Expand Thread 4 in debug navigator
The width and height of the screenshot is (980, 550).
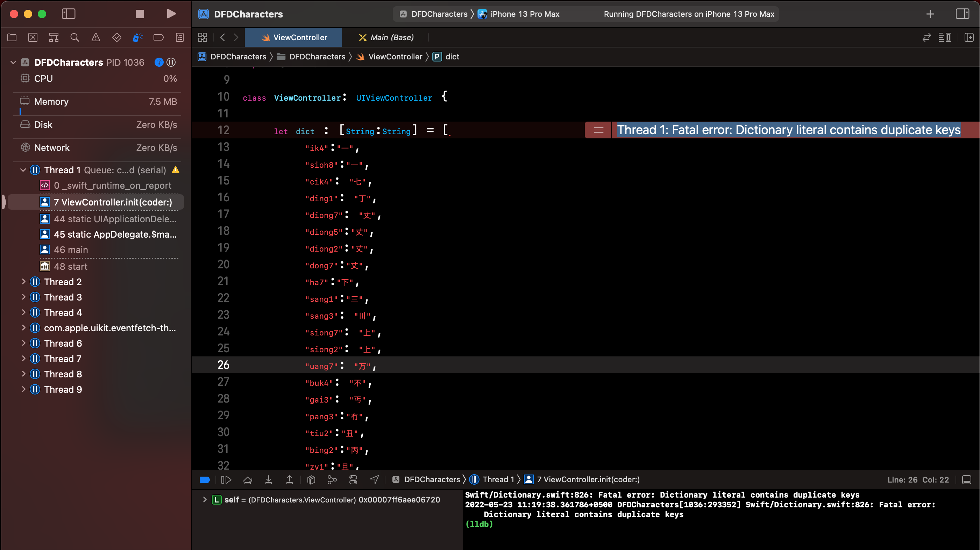tap(23, 312)
